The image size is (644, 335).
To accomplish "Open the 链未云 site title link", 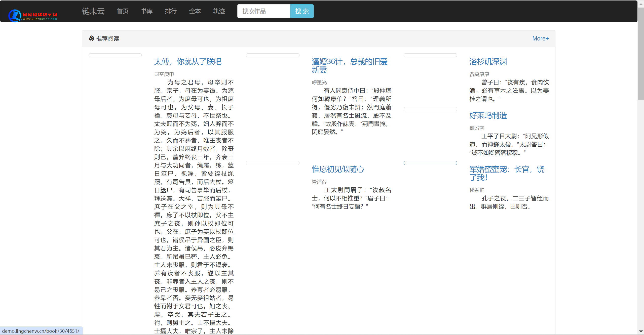I will (93, 11).
